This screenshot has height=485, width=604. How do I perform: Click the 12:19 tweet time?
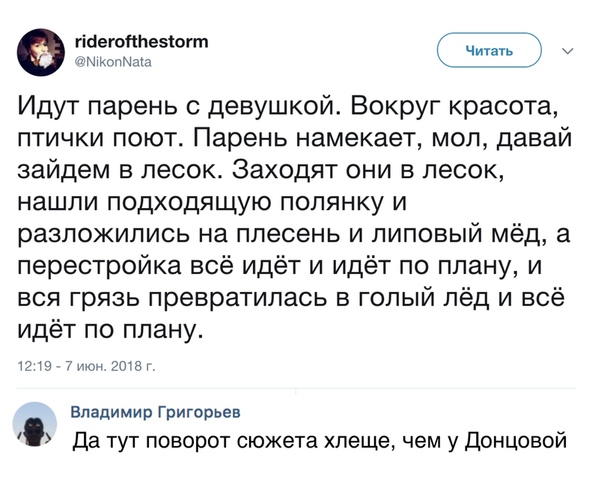click(x=36, y=367)
